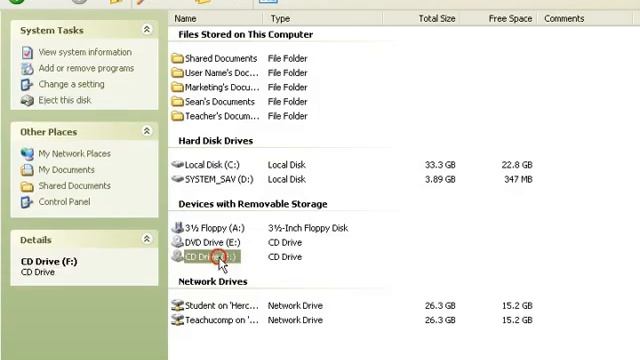Select Teacher's Documents folder icon
Screen dimensions: 640x360
point(177,116)
